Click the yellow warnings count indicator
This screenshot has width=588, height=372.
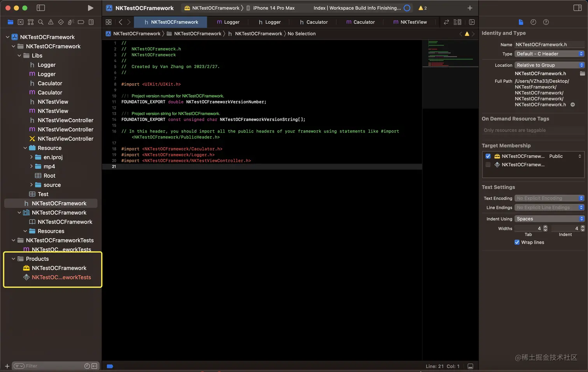tap(422, 8)
